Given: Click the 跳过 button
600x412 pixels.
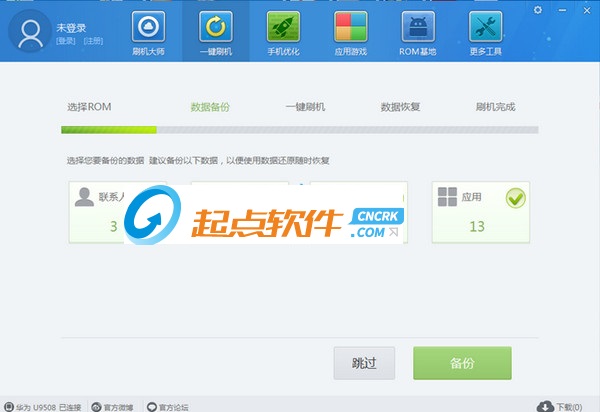Looking at the screenshot, I should click(364, 363).
